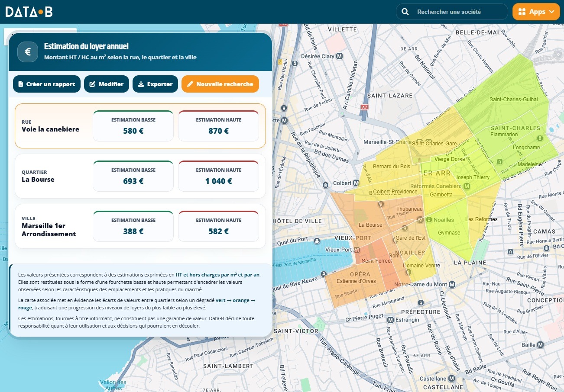Image resolution: width=564 pixels, height=392 pixels.
Task: Focus the Rechercher une société search field
Action: [x=452, y=12]
